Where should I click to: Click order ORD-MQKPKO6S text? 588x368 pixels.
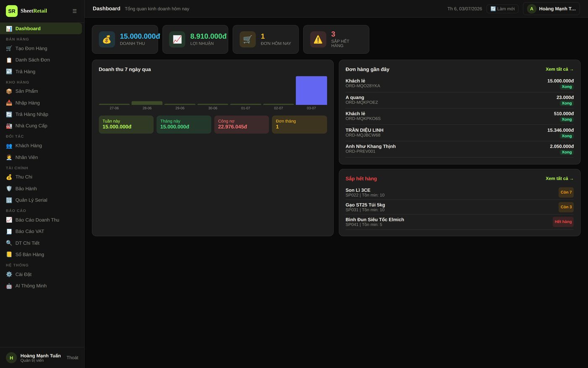(x=363, y=119)
